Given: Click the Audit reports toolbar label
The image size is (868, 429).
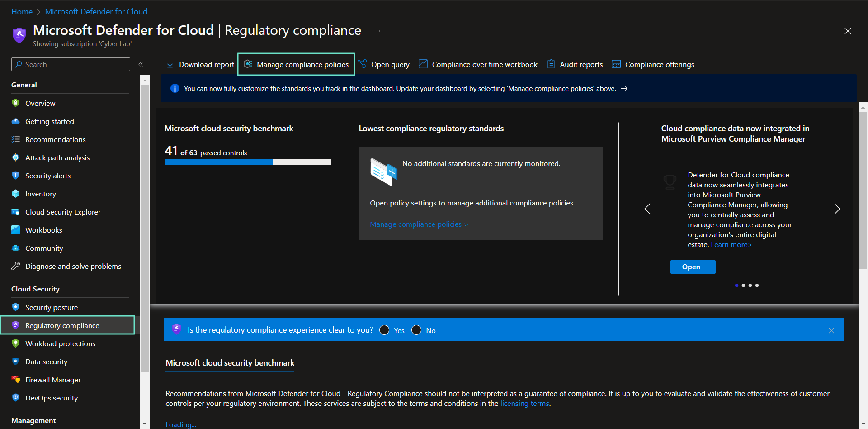Looking at the screenshot, I should (x=581, y=64).
